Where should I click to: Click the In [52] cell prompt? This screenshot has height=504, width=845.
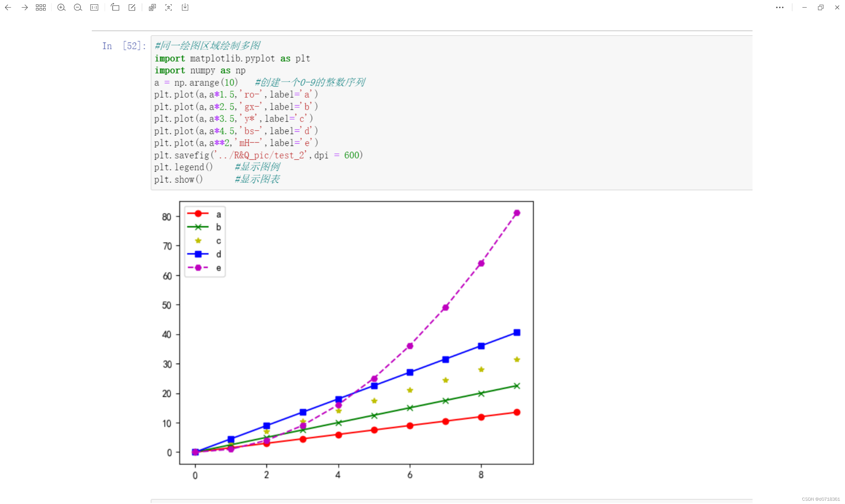tap(124, 46)
